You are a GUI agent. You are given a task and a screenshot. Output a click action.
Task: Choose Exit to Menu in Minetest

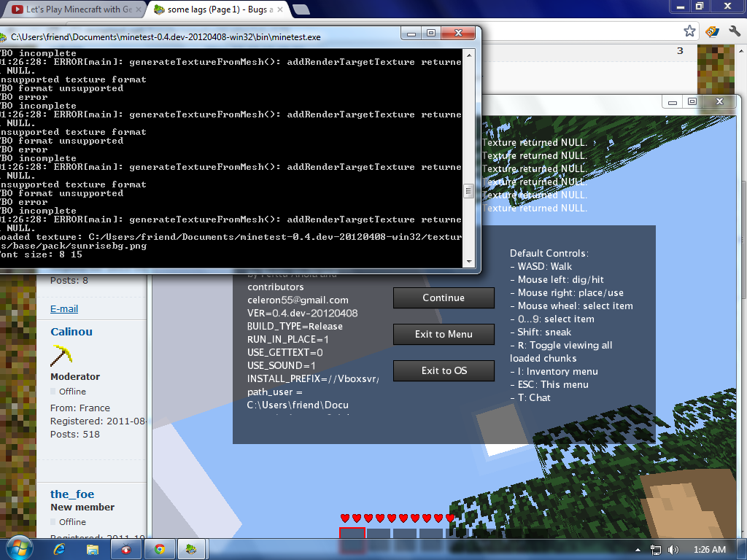444,334
